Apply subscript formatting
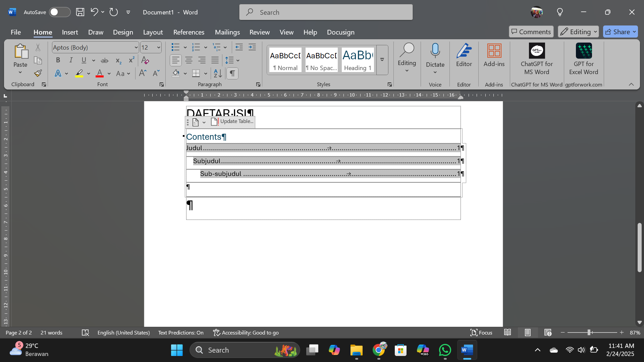The image size is (644, 362). pos(118,61)
